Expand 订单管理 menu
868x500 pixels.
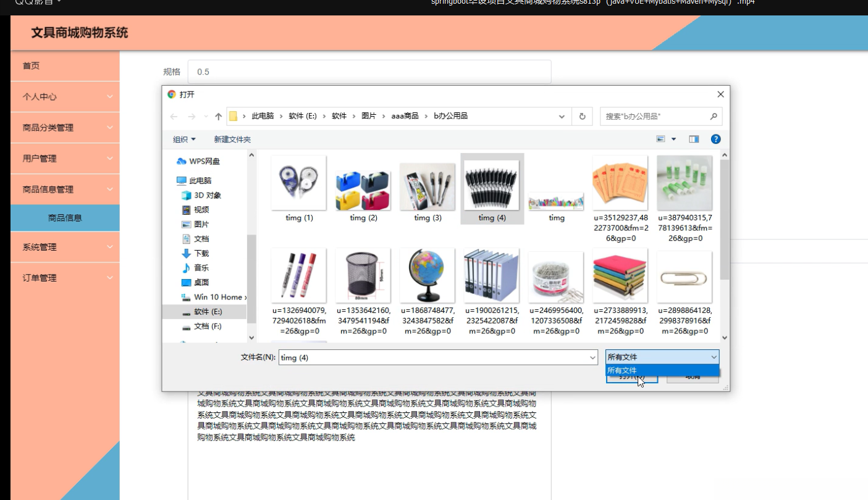tap(65, 278)
